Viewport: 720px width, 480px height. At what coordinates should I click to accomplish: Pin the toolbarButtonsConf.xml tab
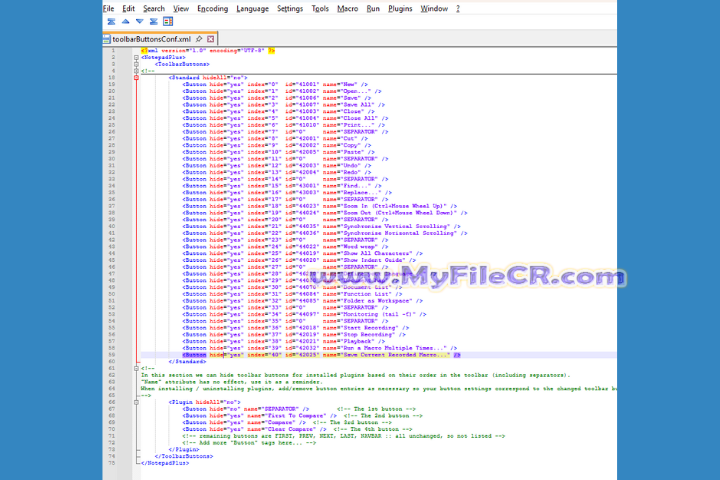point(199,39)
